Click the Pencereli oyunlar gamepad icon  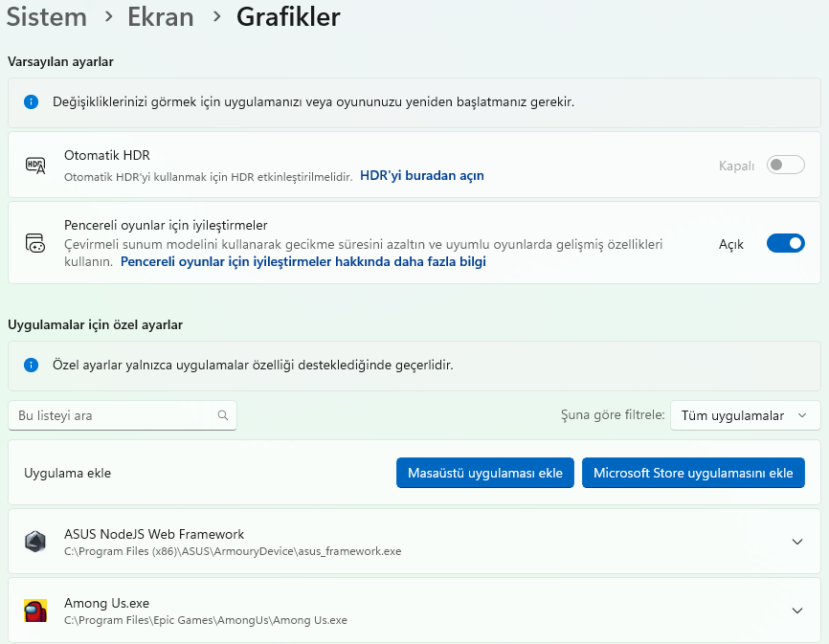coord(35,243)
